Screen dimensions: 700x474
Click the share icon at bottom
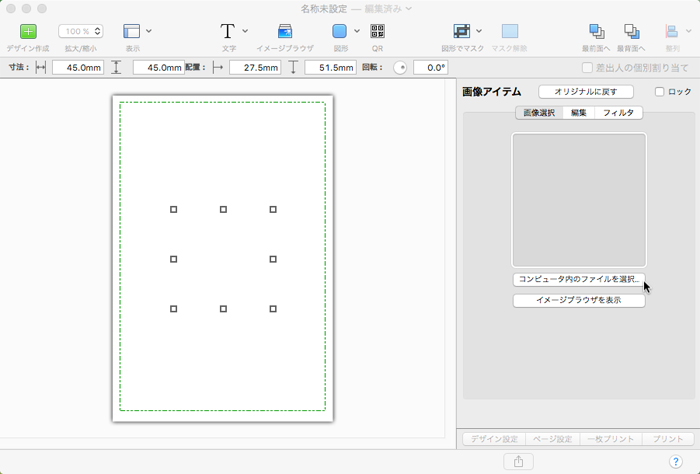pos(518,461)
